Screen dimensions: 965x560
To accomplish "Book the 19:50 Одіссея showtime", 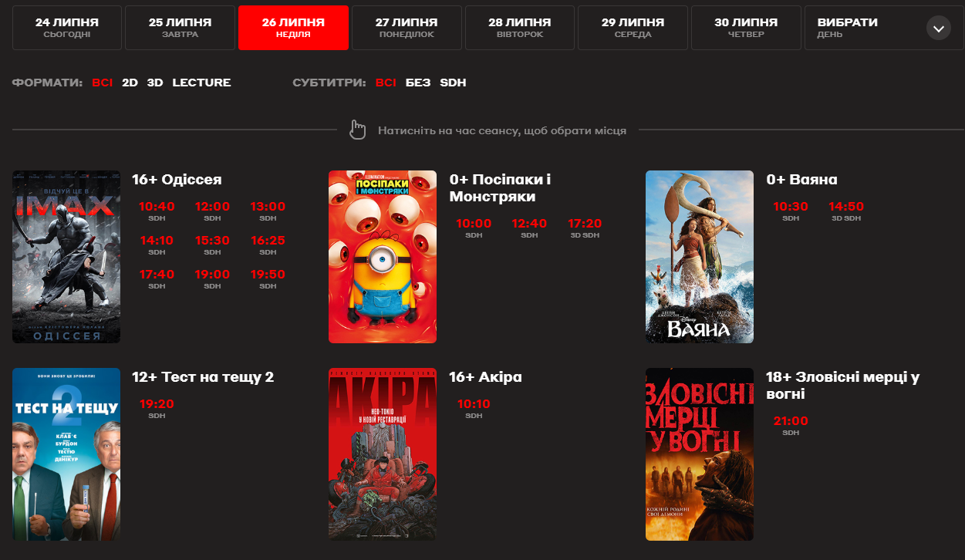I will click(x=268, y=278).
